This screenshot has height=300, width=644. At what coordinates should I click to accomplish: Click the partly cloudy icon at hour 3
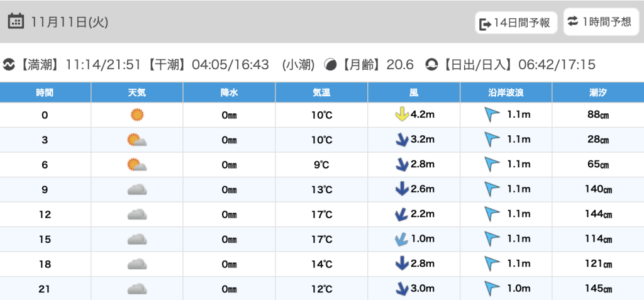click(136, 140)
